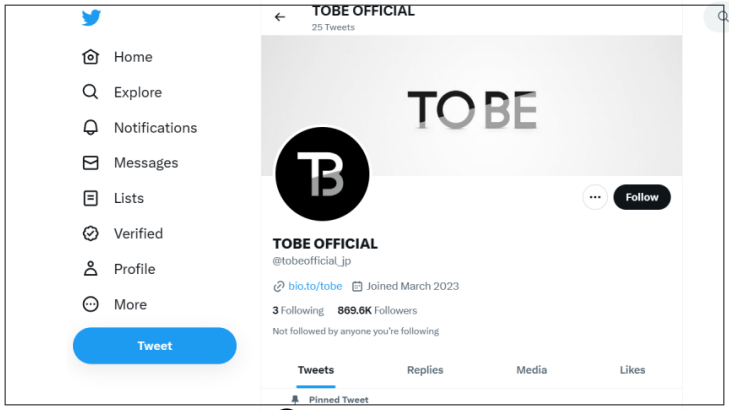Open the bio.to/tobe link
This screenshot has width=729, height=410.
click(x=315, y=286)
